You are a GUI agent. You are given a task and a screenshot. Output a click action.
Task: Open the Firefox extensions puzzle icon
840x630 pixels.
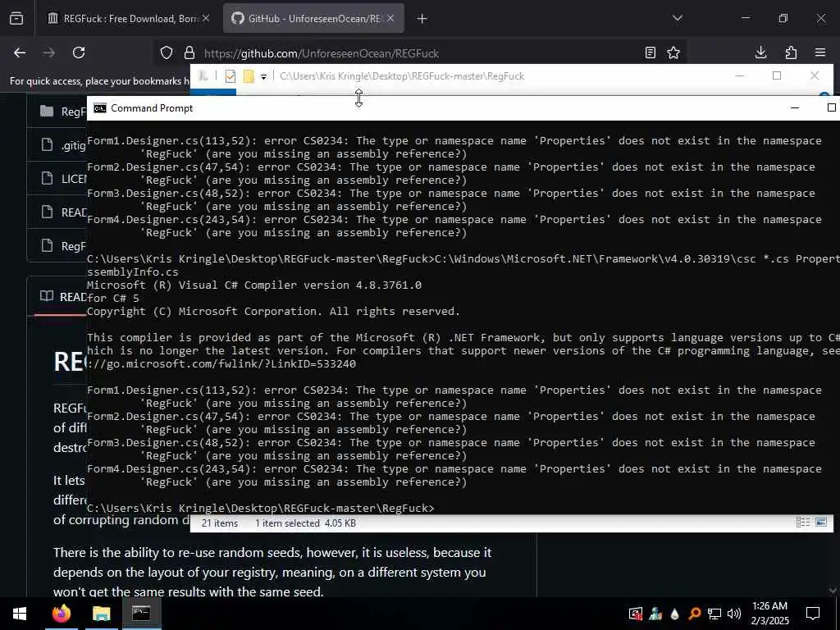point(791,52)
